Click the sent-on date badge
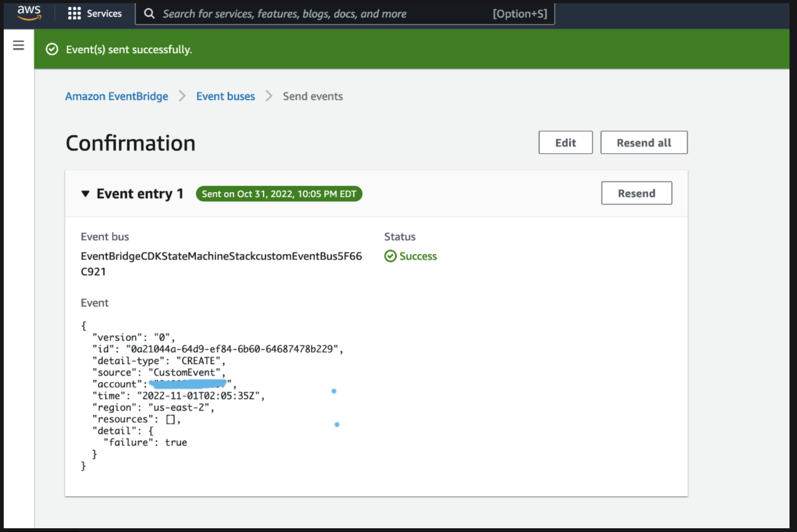Image resolution: width=797 pixels, height=532 pixels. click(x=279, y=194)
